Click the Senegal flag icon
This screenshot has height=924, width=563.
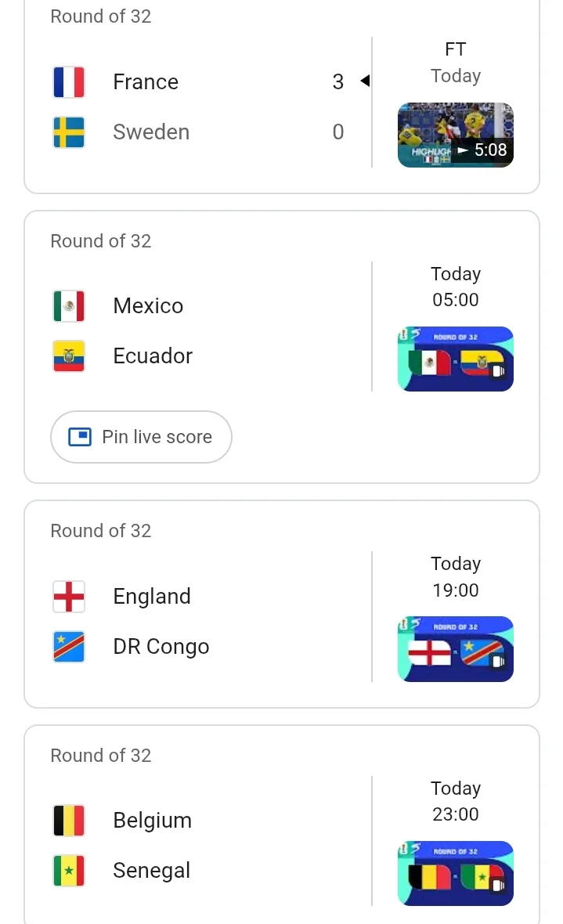[x=69, y=871]
